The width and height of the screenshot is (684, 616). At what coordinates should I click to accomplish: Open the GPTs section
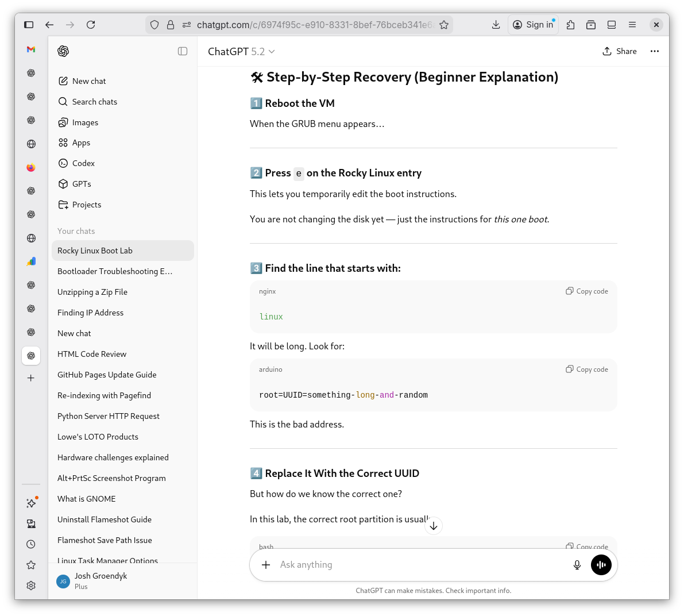82,184
